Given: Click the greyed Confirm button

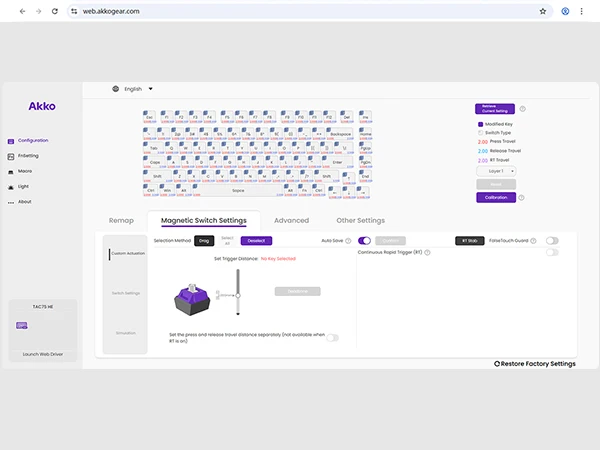Looking at the screenshot, I should (390, 241).
